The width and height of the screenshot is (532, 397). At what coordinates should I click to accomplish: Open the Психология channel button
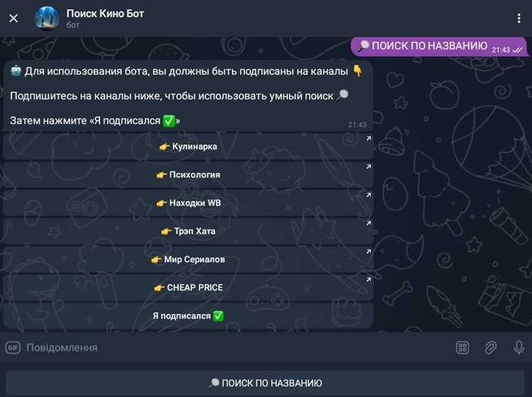pos(188,174)
